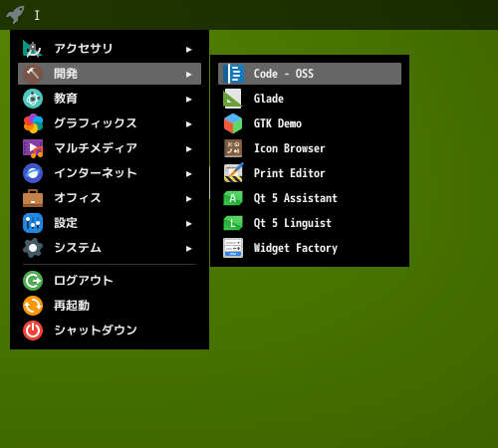The image size is (498, 448).
Task: Expand the アクセサリ submenu arrow
Action: pyautogui.click(x=189, y=50)
